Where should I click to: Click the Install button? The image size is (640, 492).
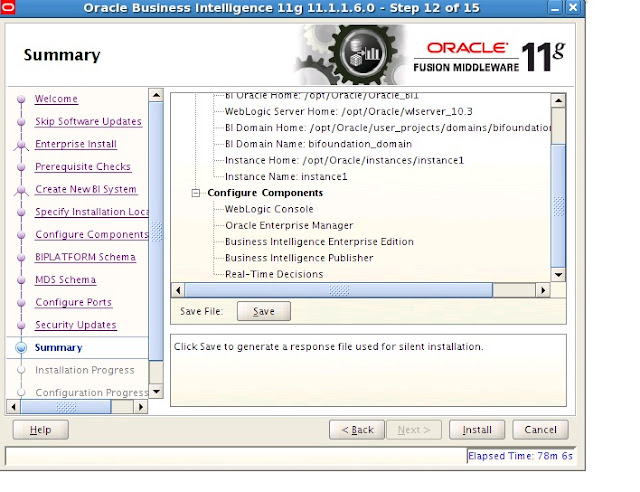click(x=477, y=430)
